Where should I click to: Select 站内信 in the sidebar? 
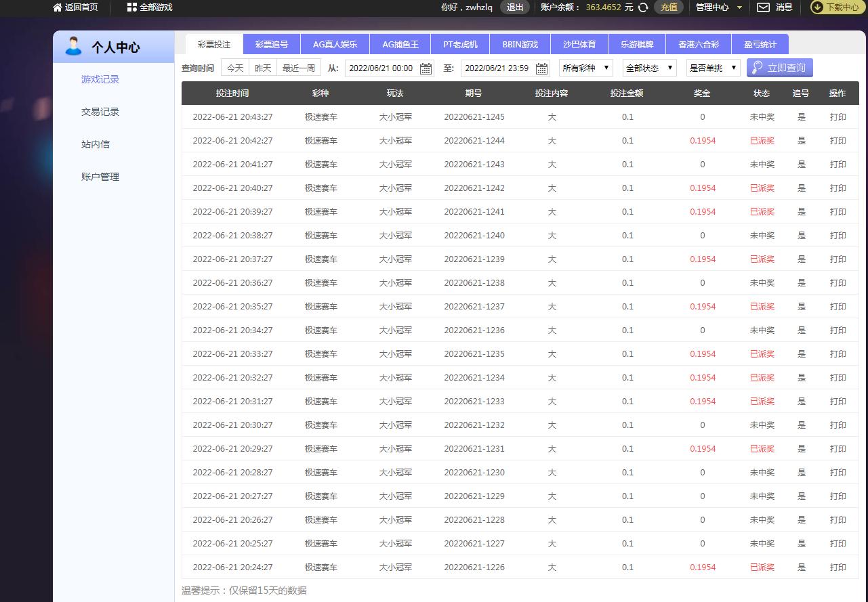[x=96, y=144]
